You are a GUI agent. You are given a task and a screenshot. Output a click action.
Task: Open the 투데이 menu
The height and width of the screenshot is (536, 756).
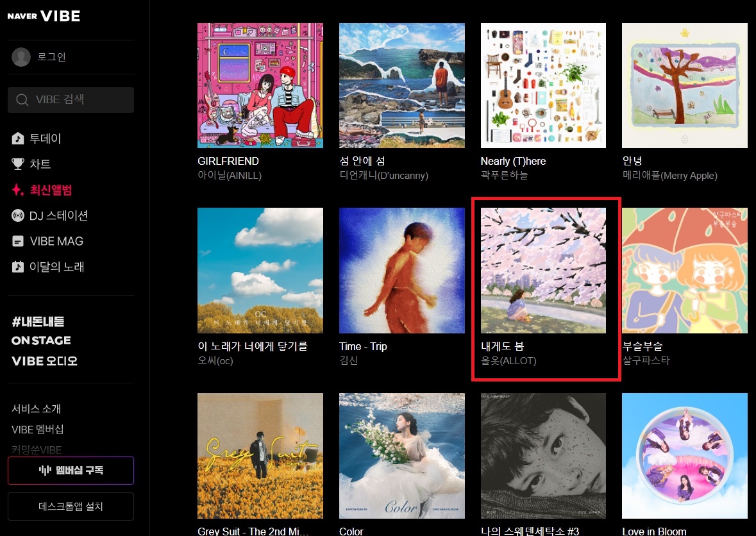coord(46,139)
